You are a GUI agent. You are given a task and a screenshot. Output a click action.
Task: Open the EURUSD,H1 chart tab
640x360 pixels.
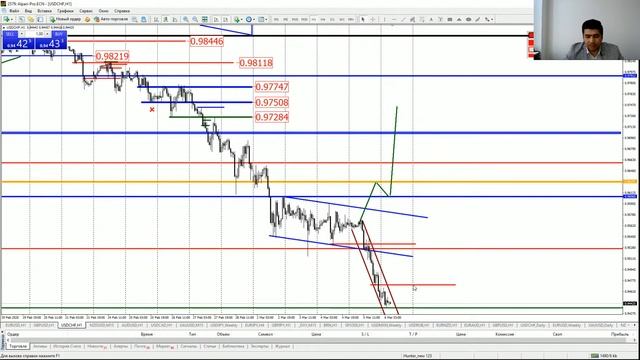point(15,325)
